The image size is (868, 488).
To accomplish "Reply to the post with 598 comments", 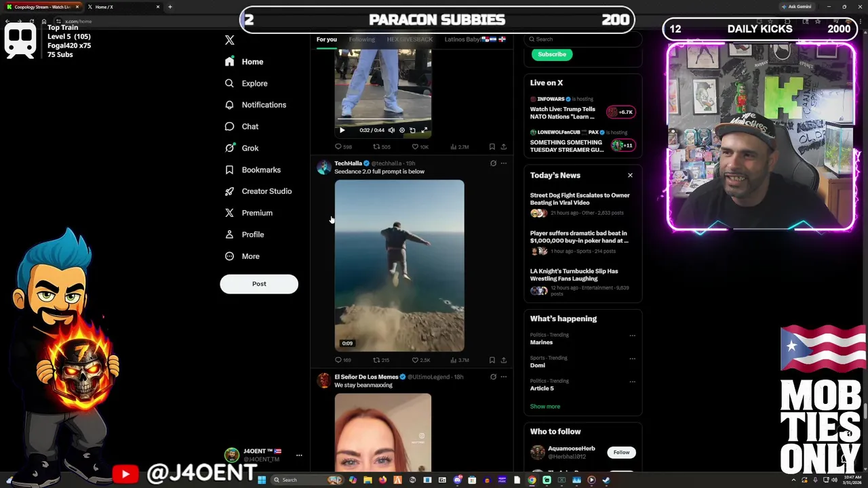I will (343, 146).
